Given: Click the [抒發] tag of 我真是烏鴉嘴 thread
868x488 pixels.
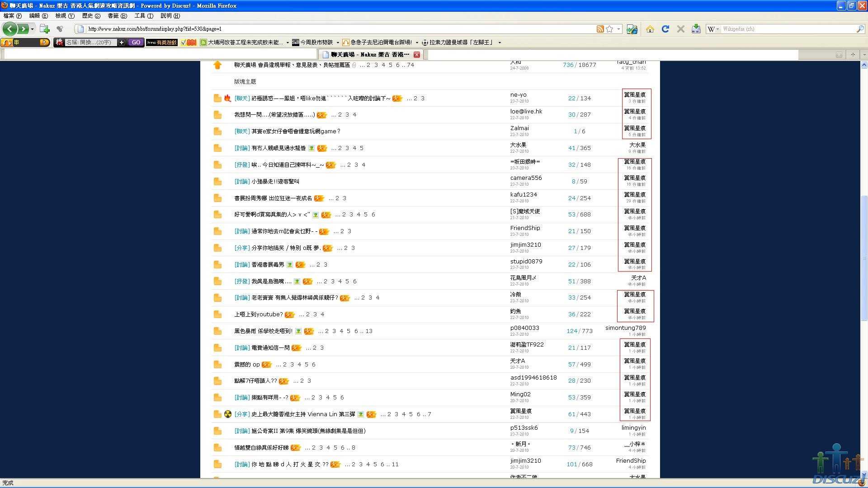Looking at the screenshot, I should [x=242, y=282].
